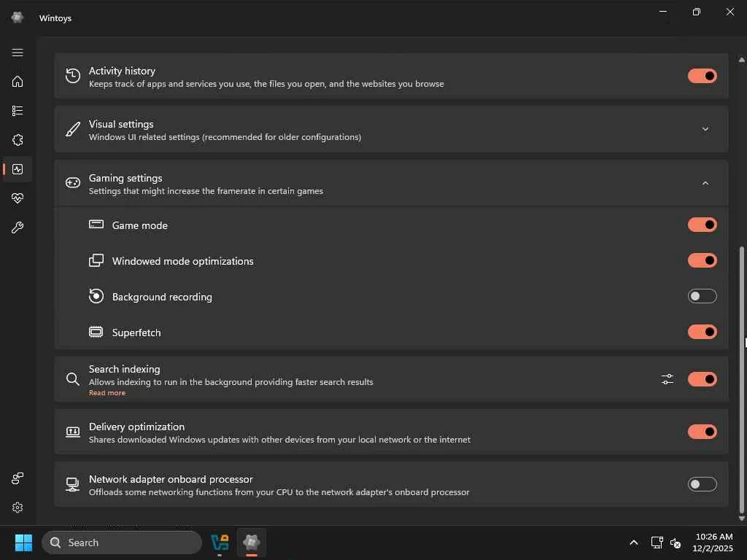Open the feedback icon above settings gear
747x560 pixels.
point(18,478)
